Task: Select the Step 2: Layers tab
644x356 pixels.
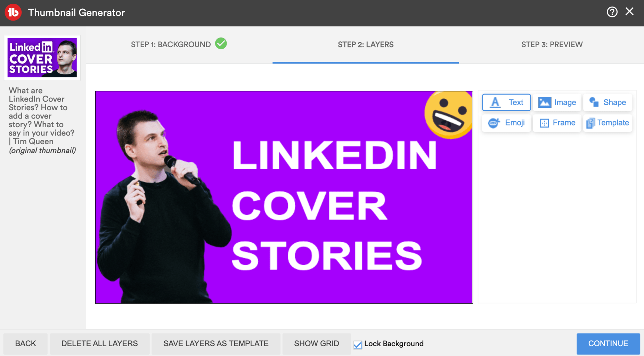Action: 366,44
